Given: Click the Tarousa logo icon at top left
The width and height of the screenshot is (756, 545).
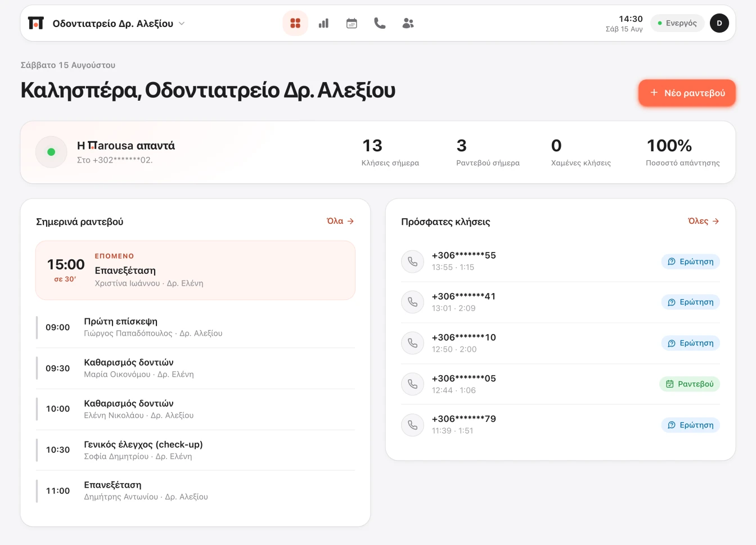Looking at the screenshot, I should point(36,23).
